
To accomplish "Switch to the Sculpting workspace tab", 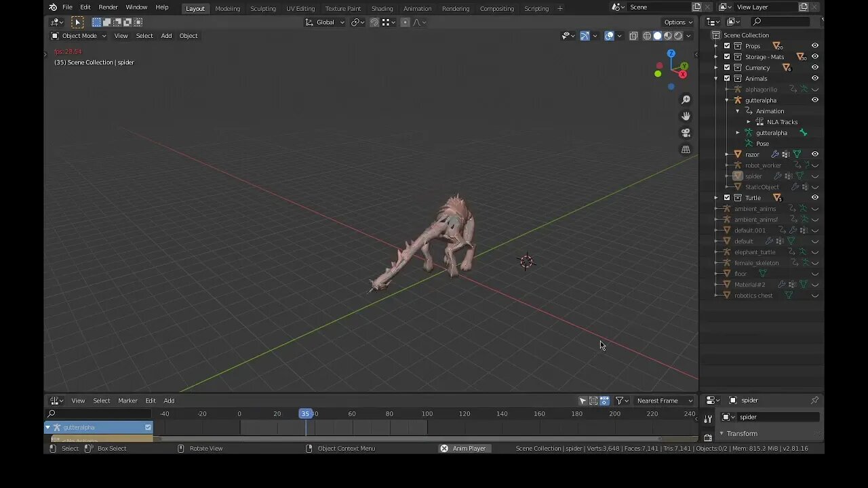I will [263, 9].
